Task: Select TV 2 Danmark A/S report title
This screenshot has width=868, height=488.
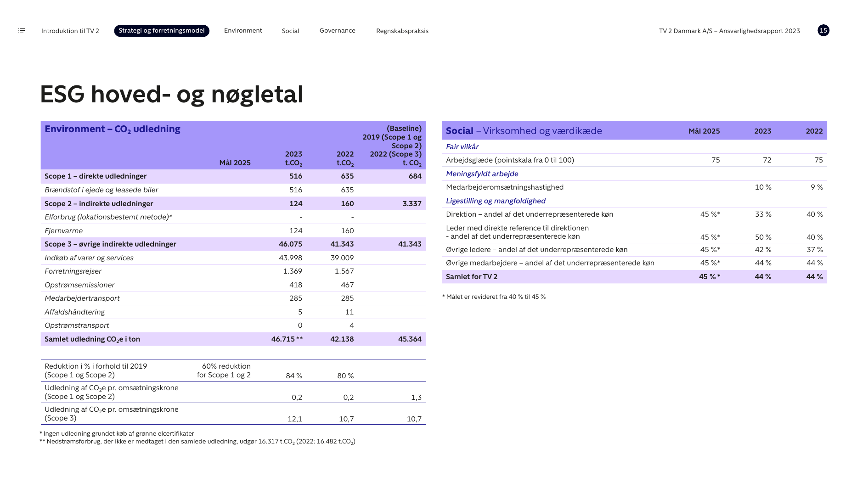Action: point(729,31)
